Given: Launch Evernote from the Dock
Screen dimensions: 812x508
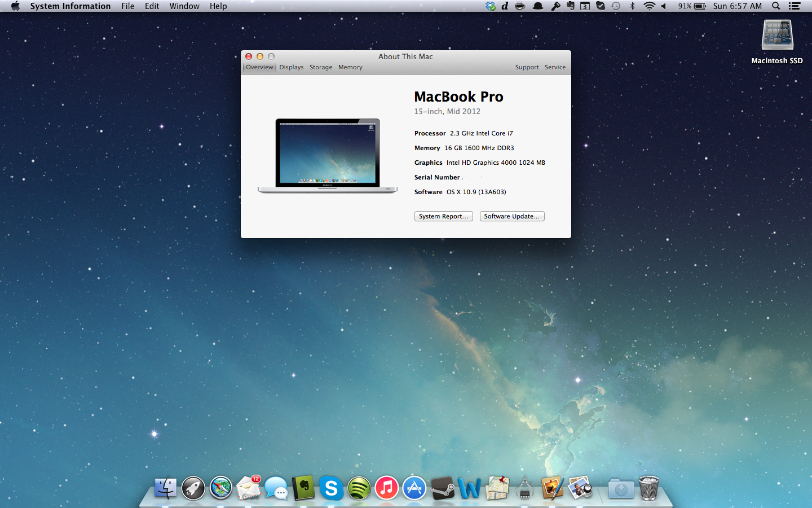Looking at the screenshot, I should [303, 488].
